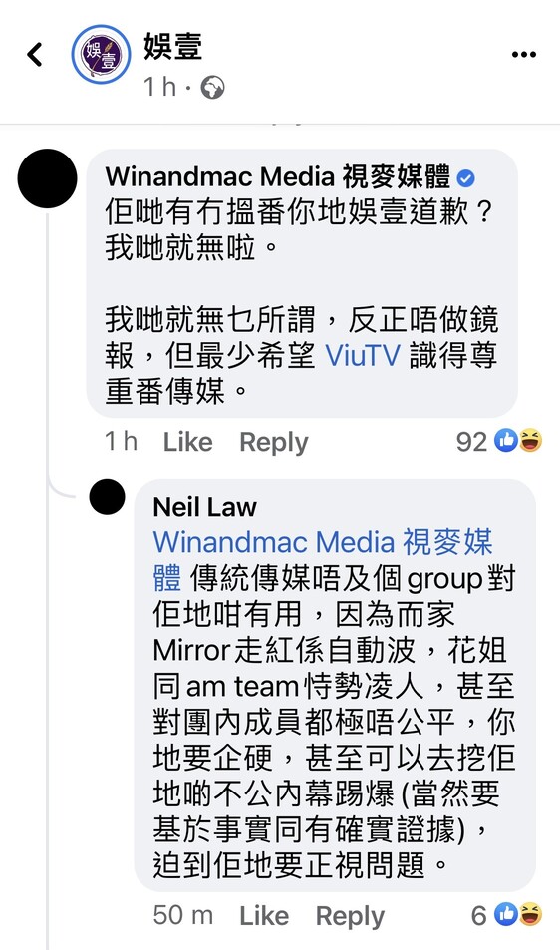
Task: Like Neil Law's reply
Action: pos(264,915)
